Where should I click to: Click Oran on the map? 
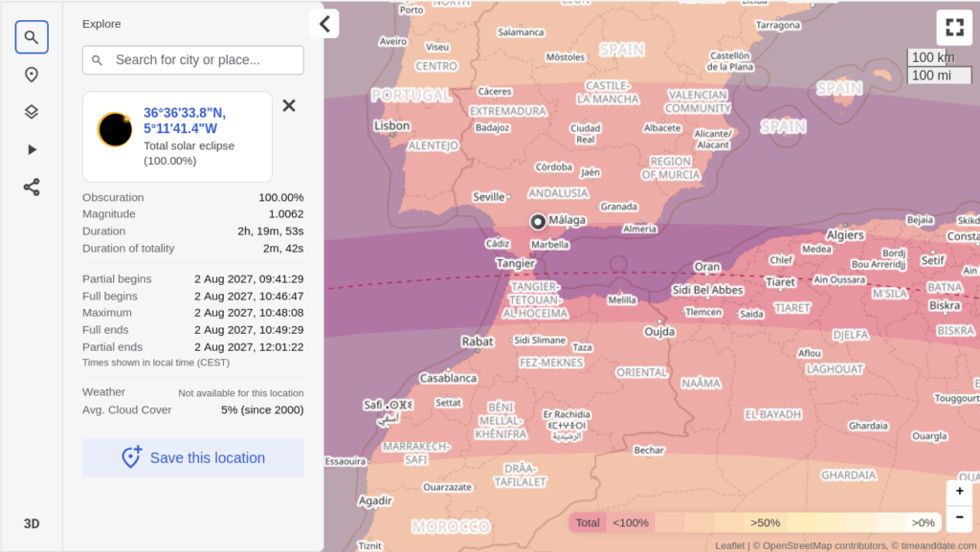pos(707,267)
